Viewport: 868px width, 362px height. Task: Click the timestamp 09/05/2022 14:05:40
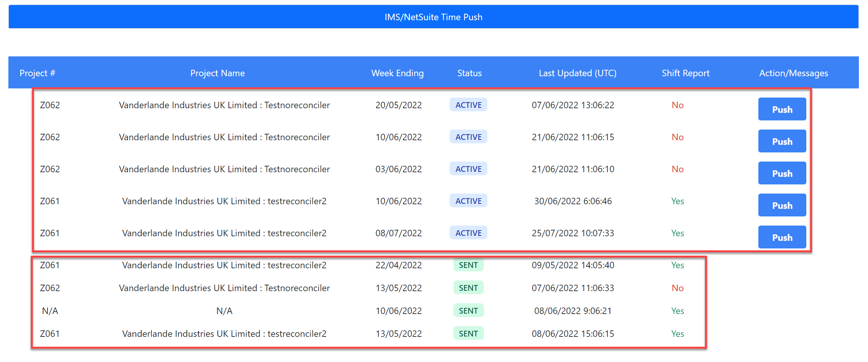pos(573,265)
